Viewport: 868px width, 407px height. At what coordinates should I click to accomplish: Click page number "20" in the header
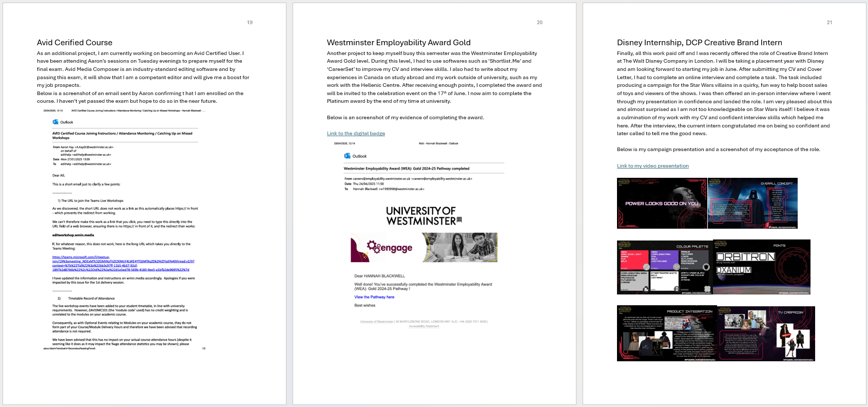click(x=539, y=23)
